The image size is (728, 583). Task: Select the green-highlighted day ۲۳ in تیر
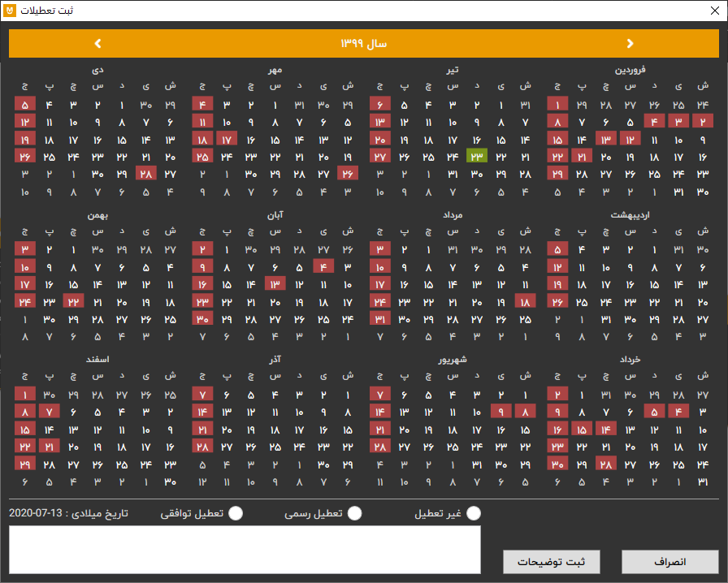click(x=477, y=157)
